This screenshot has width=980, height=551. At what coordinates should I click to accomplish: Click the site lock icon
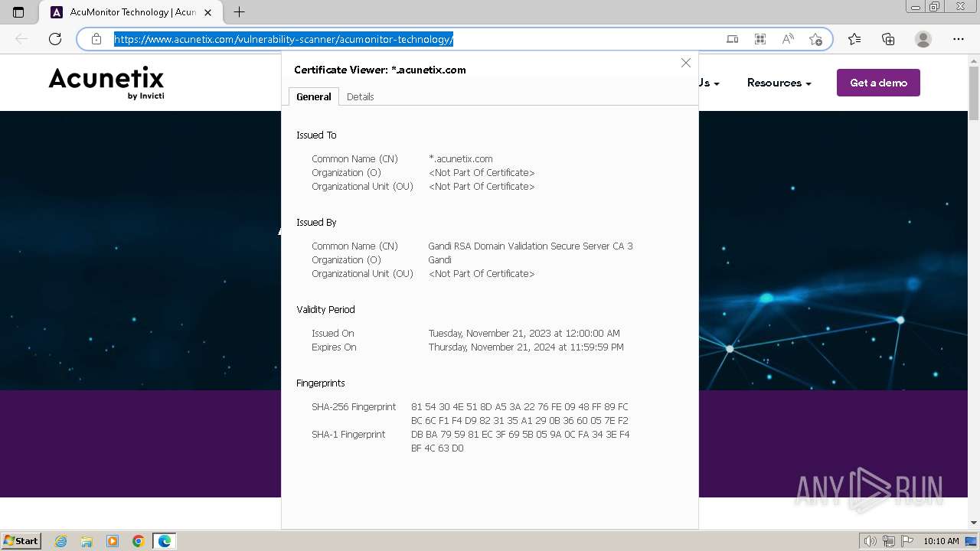point(96,39)
